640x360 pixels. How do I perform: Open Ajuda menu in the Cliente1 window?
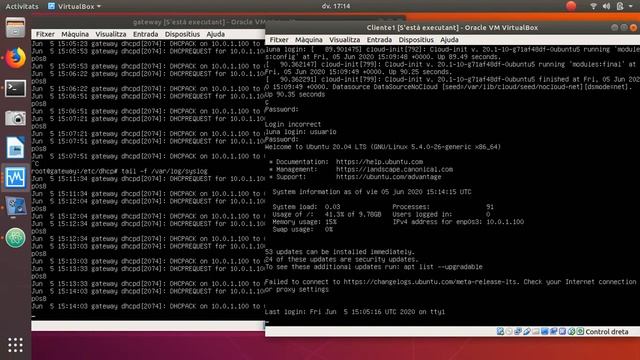click(x=449, y=40)
